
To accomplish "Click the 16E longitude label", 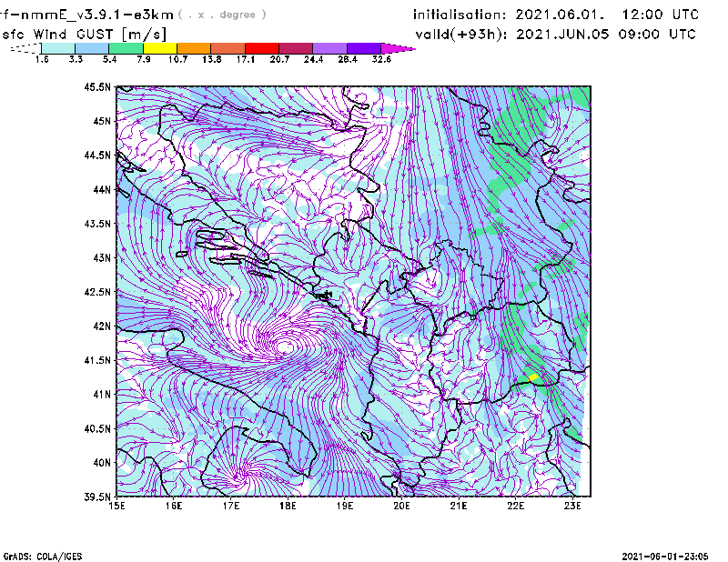I will [x=174, y=506].
